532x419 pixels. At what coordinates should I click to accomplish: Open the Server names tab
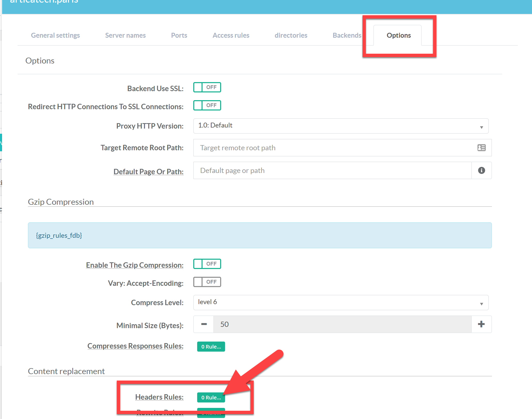(125, 35)
